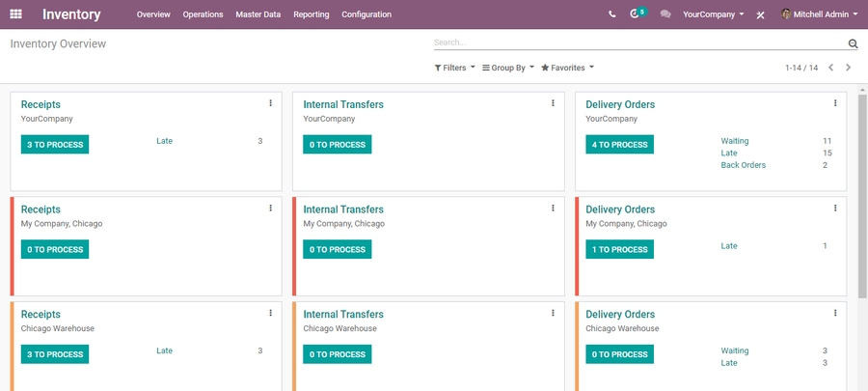Expand the Filters dropdown
This screenshot has height=391, width=868.
point(454,68)
